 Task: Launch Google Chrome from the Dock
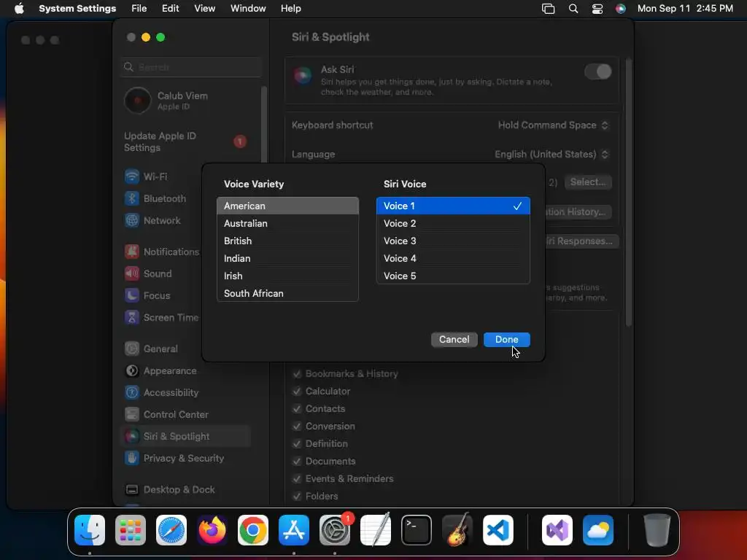[x=253, y=530]
